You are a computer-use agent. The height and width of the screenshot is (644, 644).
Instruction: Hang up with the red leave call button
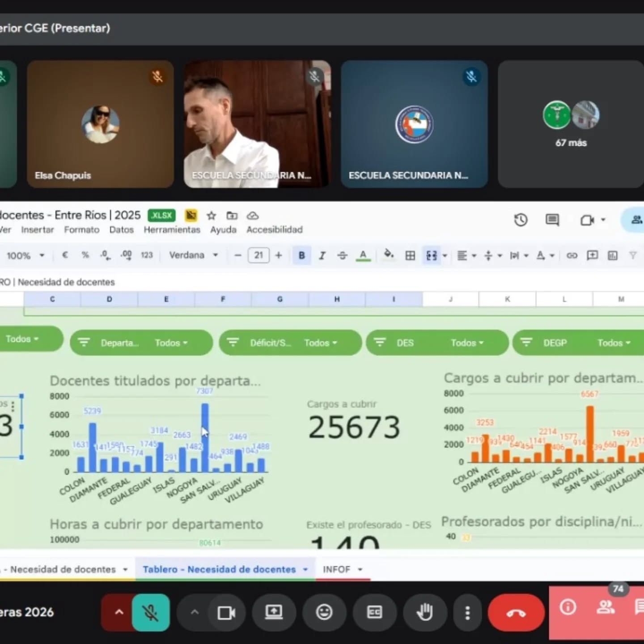click(516, 612)
